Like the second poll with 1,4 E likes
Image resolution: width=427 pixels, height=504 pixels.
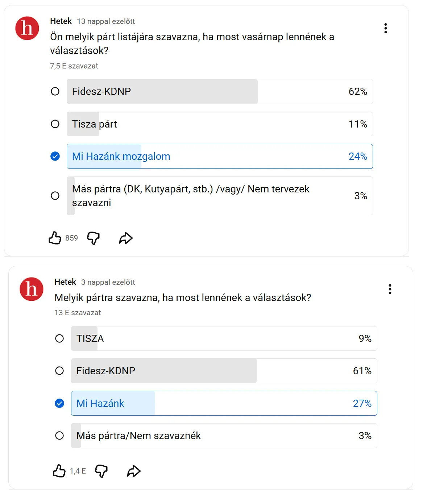[59, 471]
